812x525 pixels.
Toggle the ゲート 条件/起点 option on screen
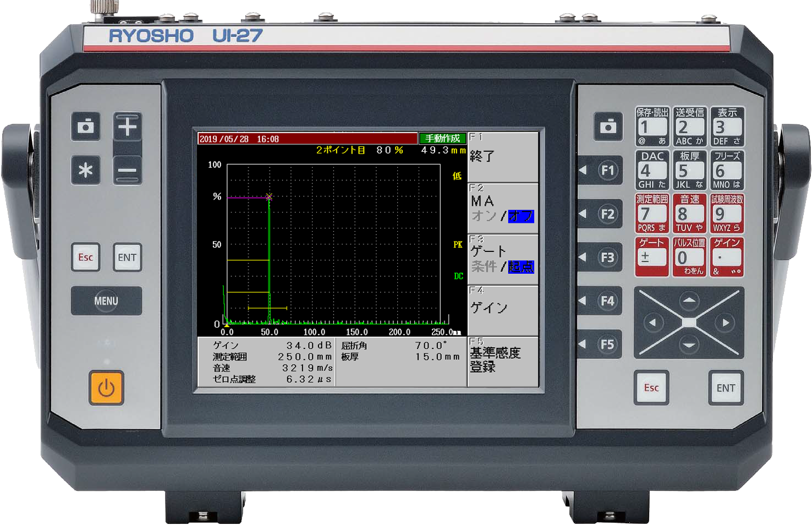pos(502,259)
